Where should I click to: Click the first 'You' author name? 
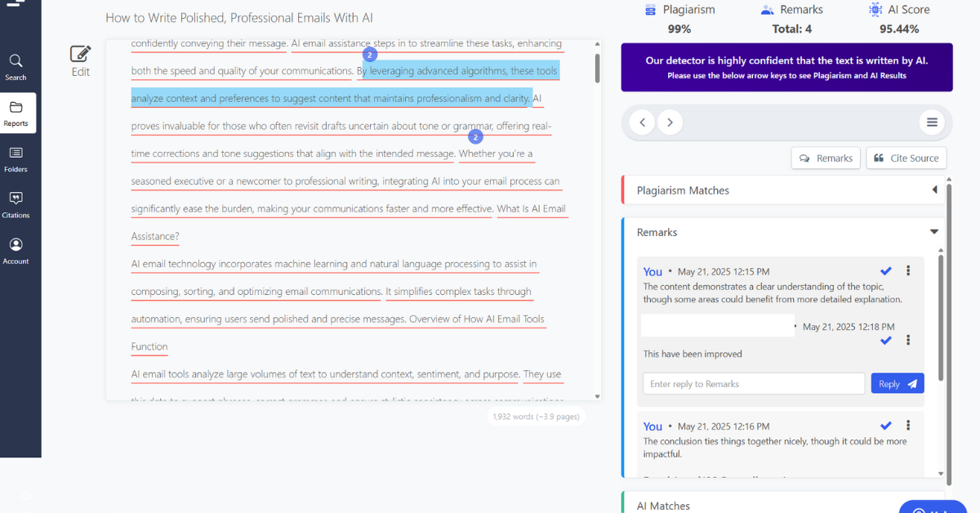coord(653,271)
